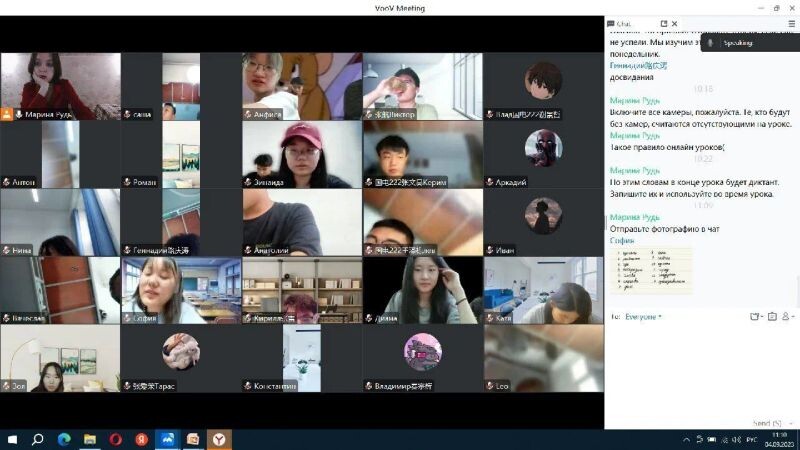Pop out the Chat panel

point(665,23)
